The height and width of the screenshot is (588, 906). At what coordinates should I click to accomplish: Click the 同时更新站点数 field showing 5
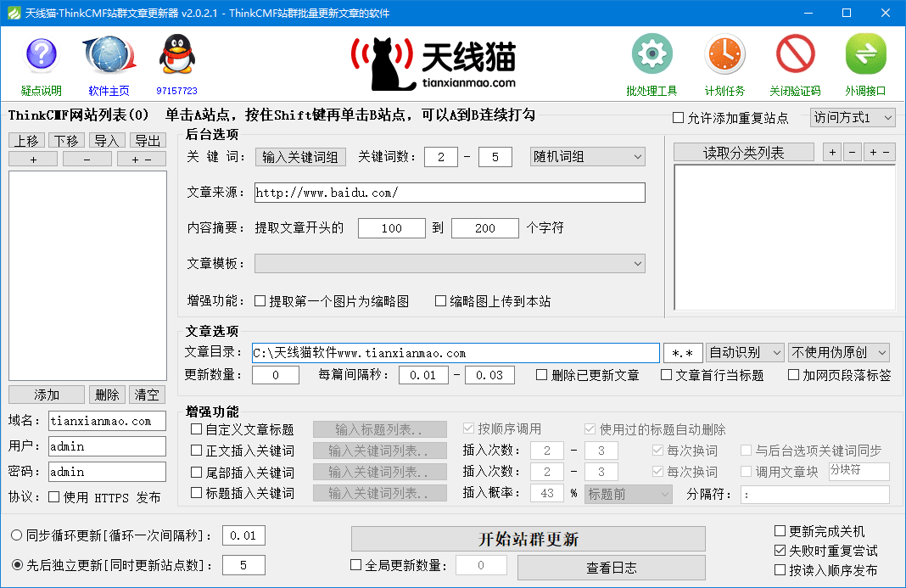[243, 565]
